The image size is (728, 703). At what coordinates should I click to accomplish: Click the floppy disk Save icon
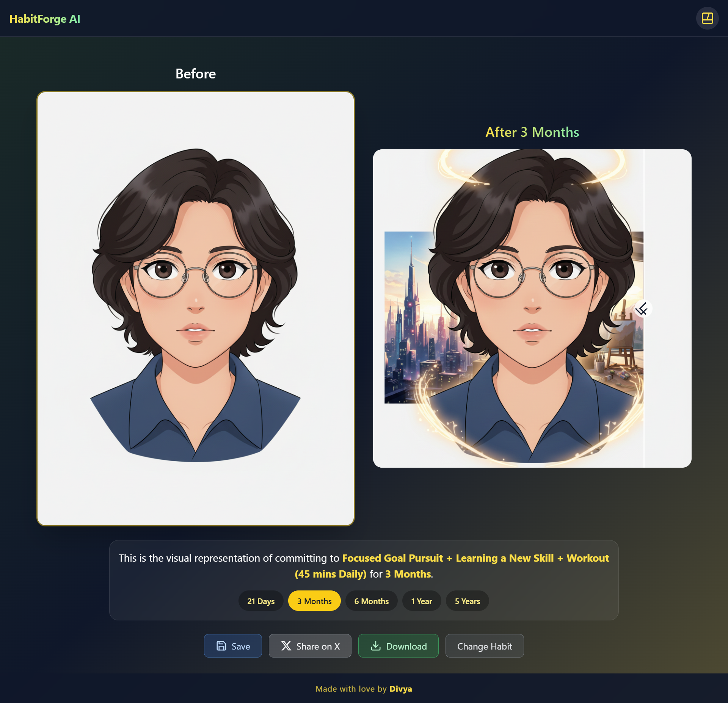(x=221, y=646)
